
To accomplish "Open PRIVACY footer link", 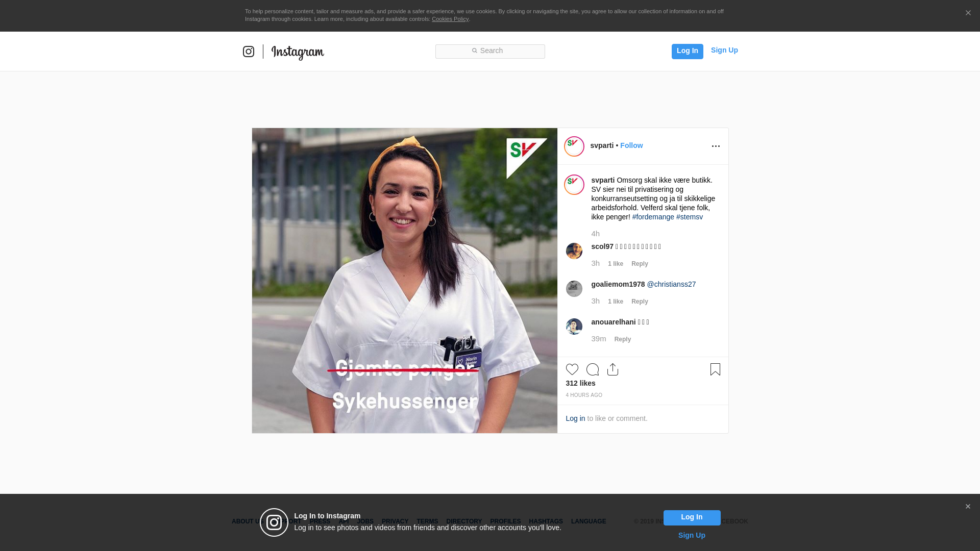I will 395,521.
